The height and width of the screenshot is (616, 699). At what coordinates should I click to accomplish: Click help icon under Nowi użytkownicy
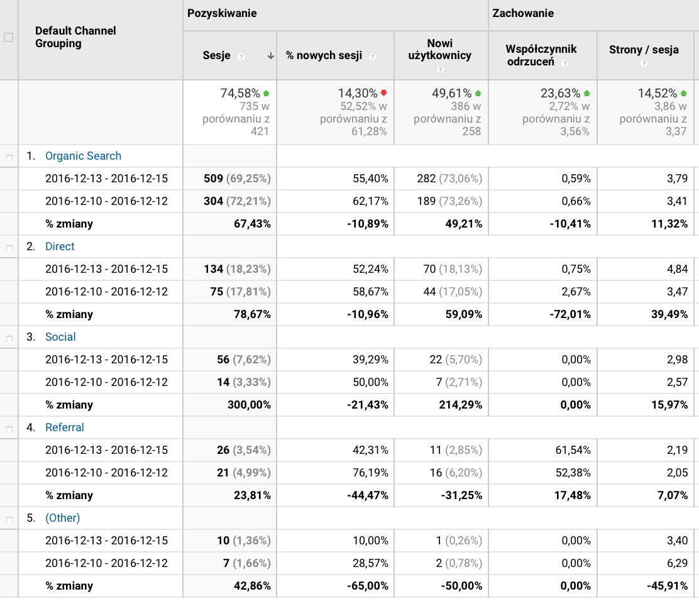point(440,70)
